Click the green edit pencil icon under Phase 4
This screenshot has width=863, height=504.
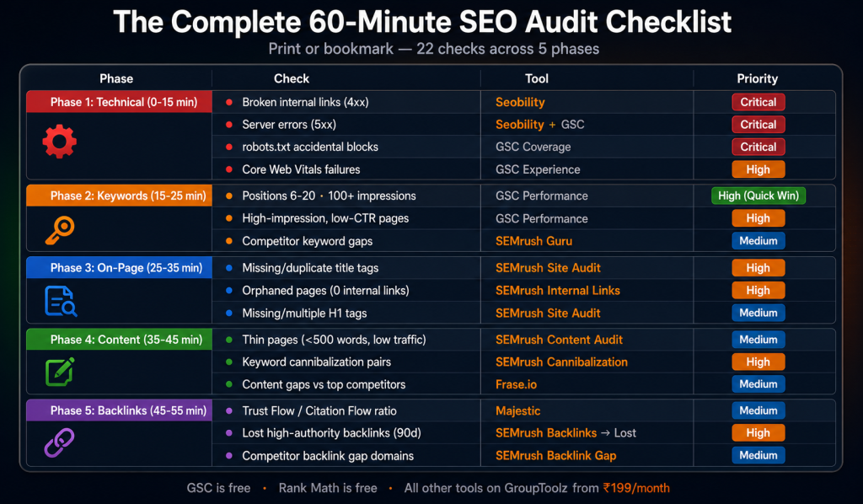[x=60, y=372]
